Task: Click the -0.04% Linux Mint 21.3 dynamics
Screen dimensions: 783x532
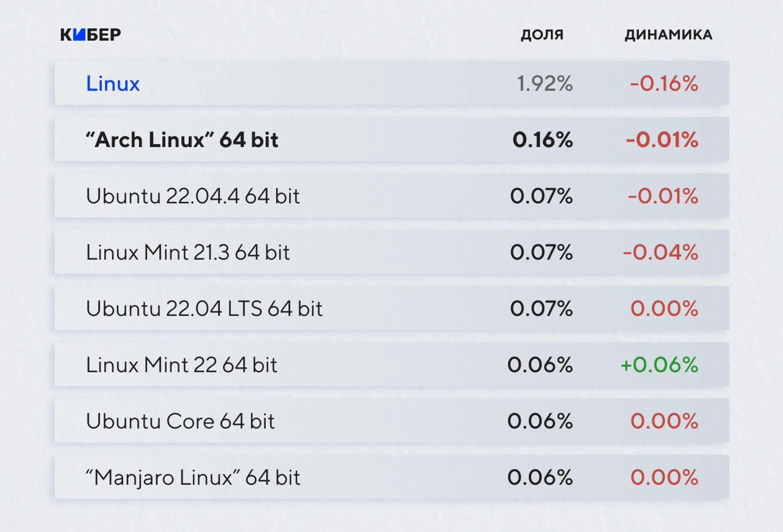Action: 660,253
